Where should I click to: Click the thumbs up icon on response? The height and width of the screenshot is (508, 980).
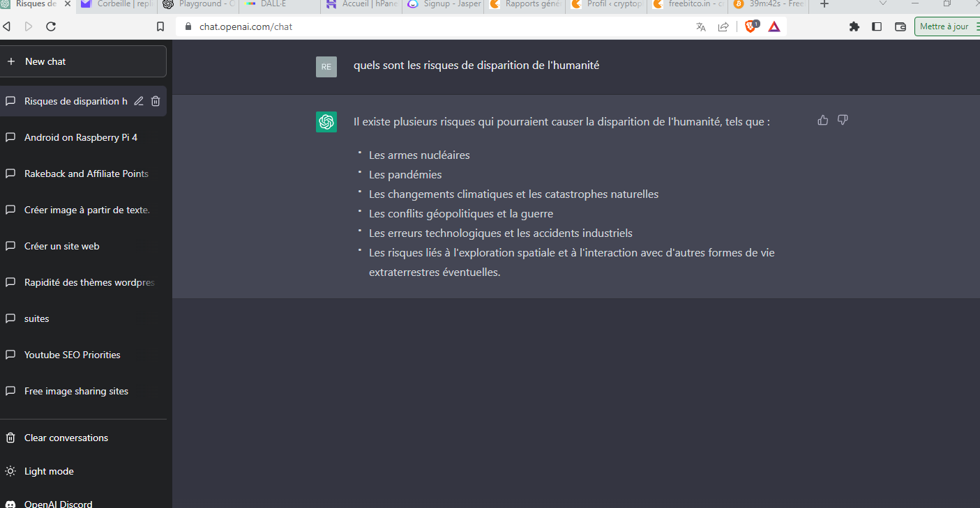pyautogui.click(x=823, y=120)
